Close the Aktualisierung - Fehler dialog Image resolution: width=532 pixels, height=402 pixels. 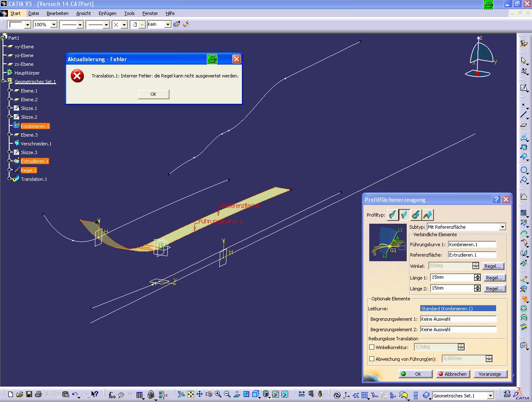coord(236,59)
